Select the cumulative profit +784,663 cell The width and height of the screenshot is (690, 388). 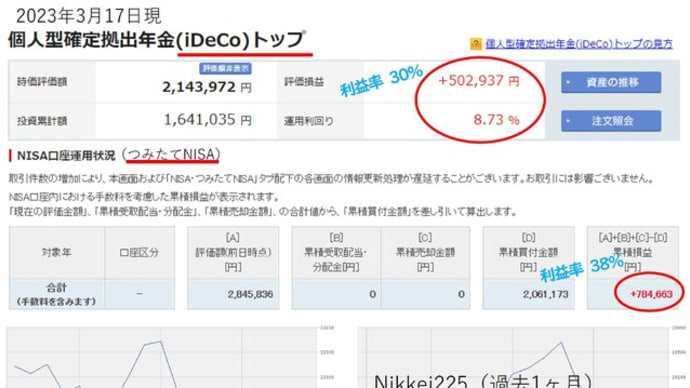pyautogui.click(x=634, y=294)
